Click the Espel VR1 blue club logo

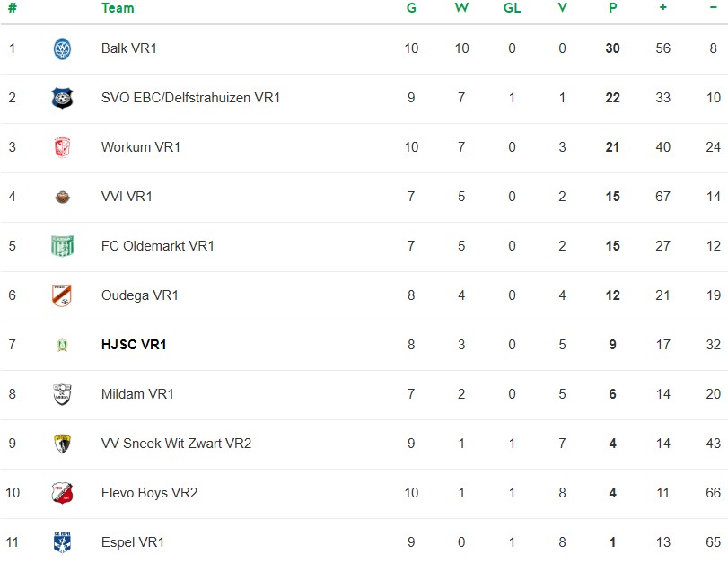coord(62,542)
